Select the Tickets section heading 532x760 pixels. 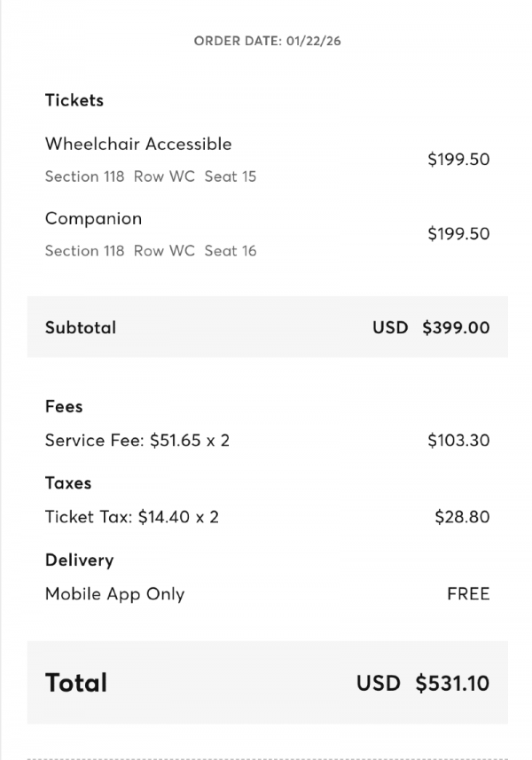[74, 100]
